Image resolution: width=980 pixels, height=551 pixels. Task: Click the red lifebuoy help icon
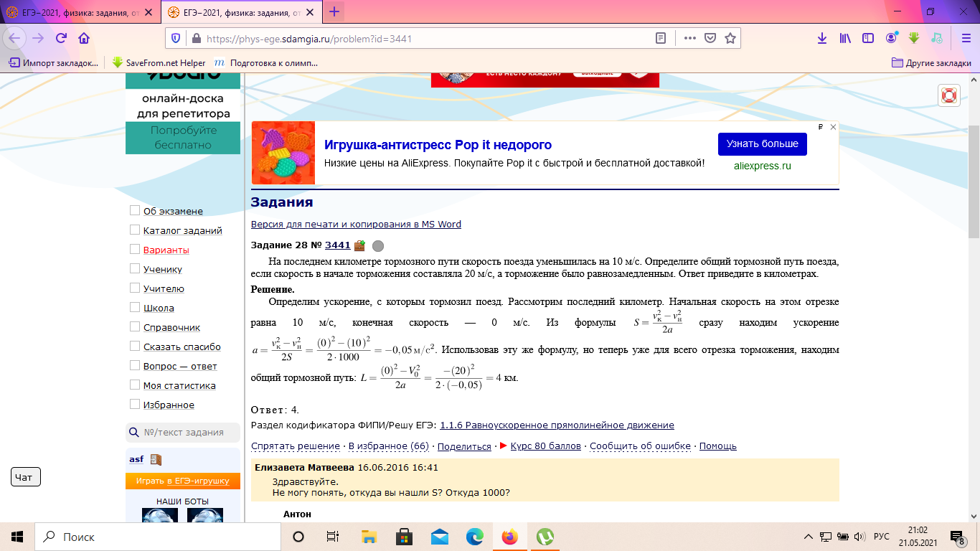pos(949,95)
